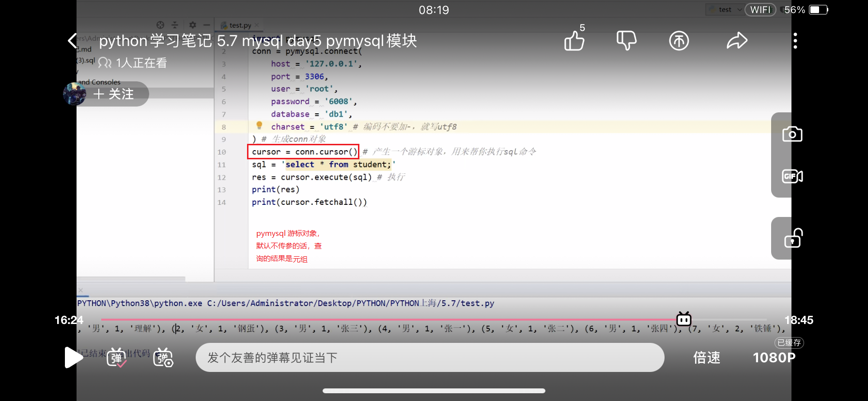Screen dimensions: 868x401
Task: Open the 倍速 playback speed menu
Action: point(707,357)
